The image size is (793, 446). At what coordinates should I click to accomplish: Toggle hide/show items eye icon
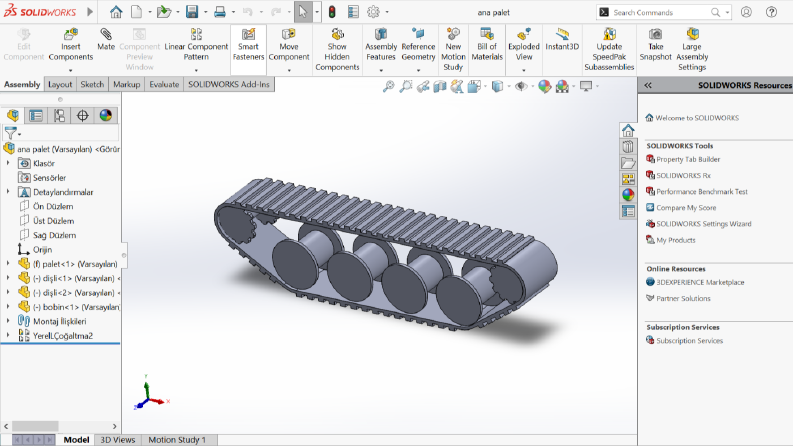click(520, 86)
